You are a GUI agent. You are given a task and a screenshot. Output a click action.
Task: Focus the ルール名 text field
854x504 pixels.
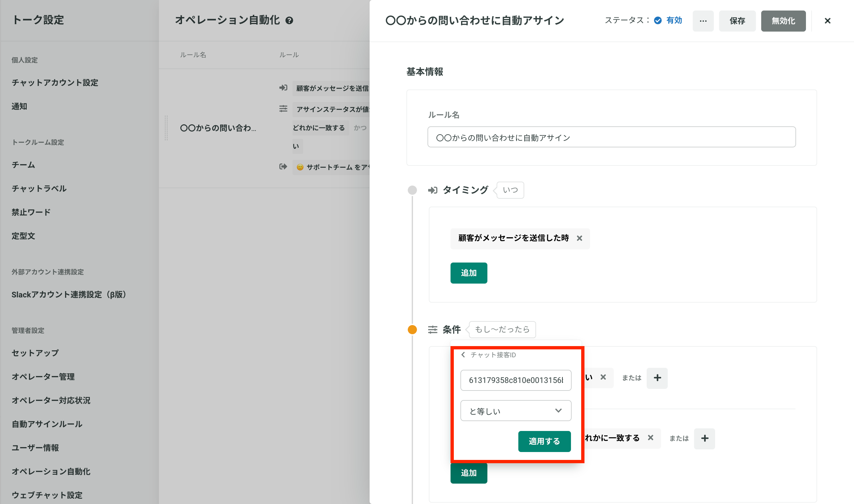(x=611, y=137)
